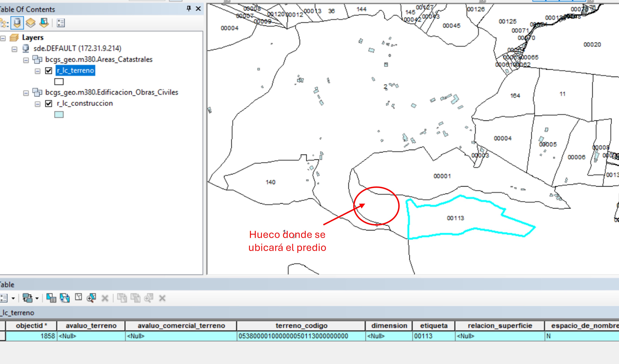Select the Layers data frame label
This screenshot has height=364, width=619.
(x=33, y=38)
